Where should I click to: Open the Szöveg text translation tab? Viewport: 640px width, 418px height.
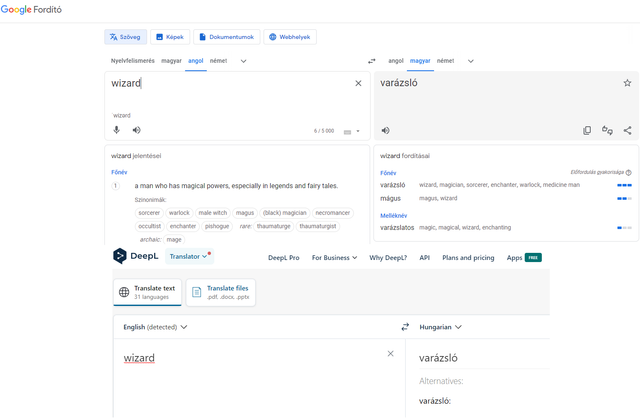pos(125,37)
